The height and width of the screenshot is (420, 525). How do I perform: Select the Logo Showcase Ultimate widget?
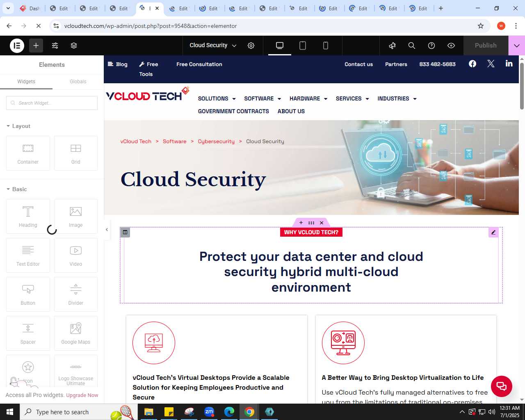click(x=76, y=372)
